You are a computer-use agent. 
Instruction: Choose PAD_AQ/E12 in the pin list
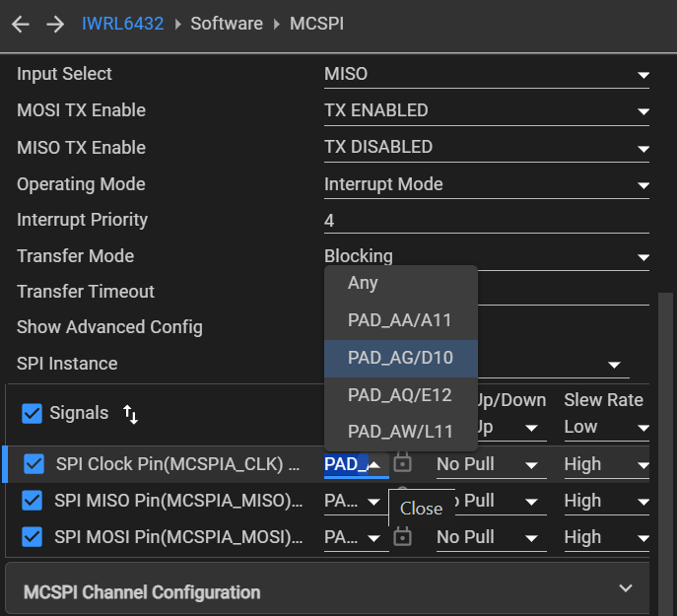401,395
